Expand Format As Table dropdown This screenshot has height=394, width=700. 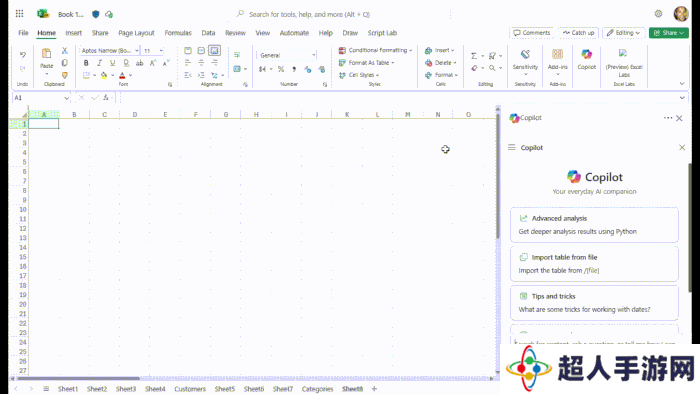pos(392,63)
